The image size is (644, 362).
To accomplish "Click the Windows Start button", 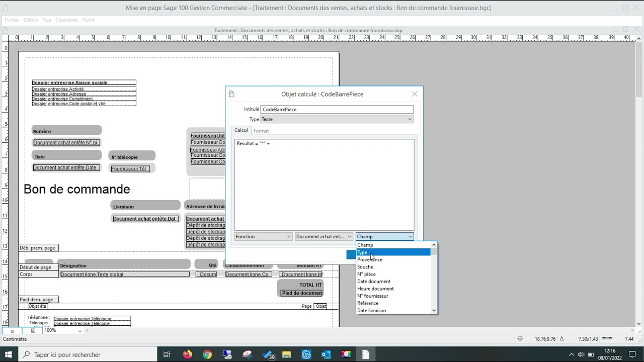I will tap(8, 354).
